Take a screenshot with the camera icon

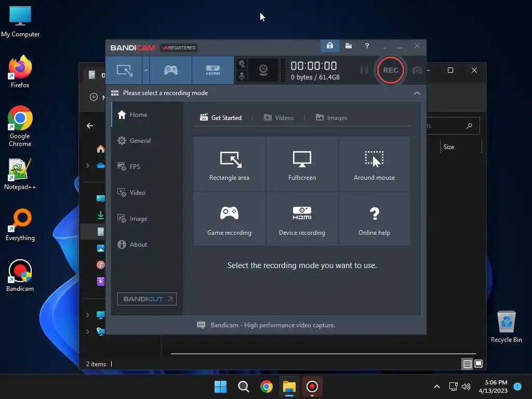pos(417,70)
